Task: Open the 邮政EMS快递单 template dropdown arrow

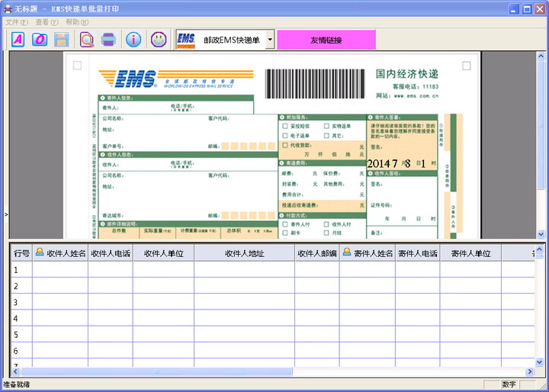Action: 270,40
